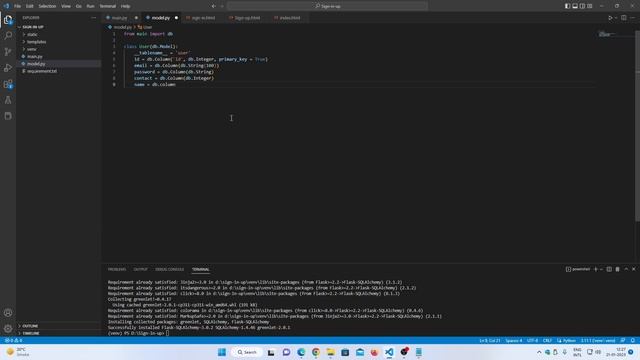Switch to the sign-in.html editor tab
The image size is (640, 360).
(x=203, y=18)
